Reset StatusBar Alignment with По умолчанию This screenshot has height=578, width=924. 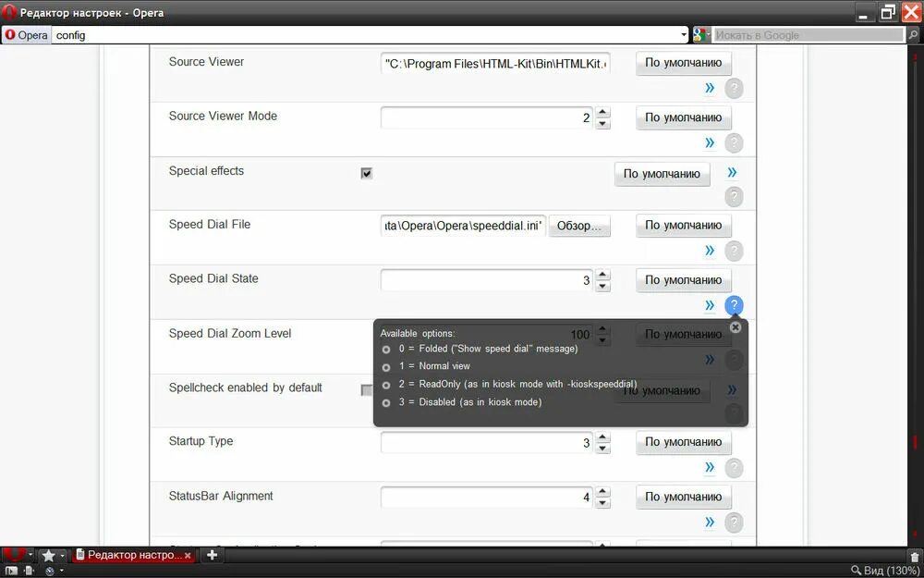[x=683, y=497]
